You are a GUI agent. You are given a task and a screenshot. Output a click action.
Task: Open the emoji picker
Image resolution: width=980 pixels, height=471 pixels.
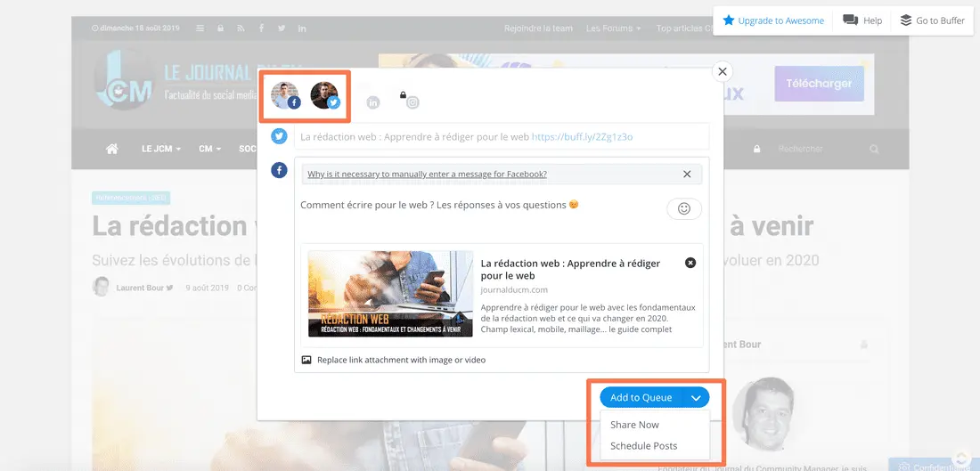684,209
